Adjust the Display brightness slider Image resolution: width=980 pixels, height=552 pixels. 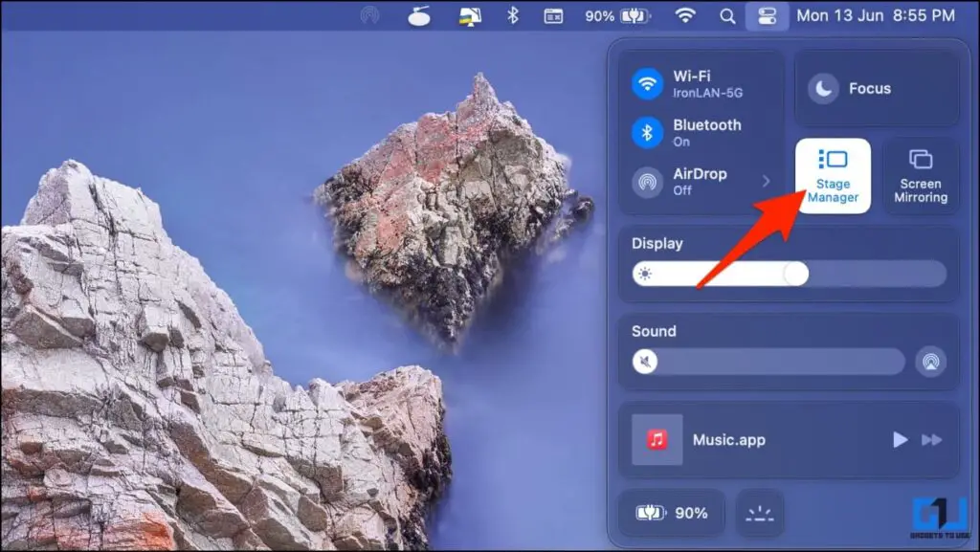[x=794, y=275]
